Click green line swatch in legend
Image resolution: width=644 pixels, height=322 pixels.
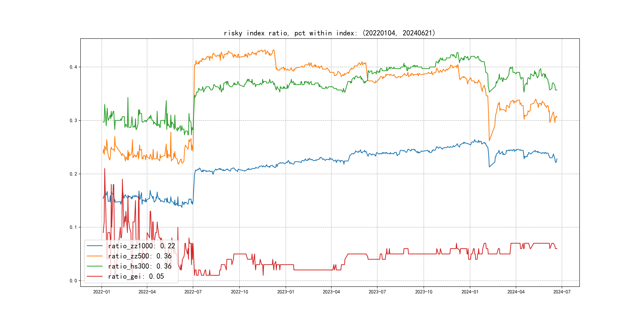95,266
